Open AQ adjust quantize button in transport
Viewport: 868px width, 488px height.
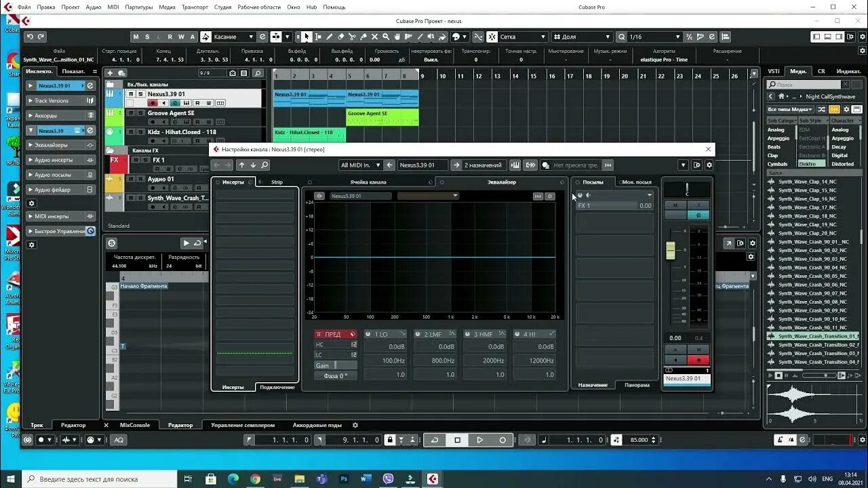(x=119, y=440)
